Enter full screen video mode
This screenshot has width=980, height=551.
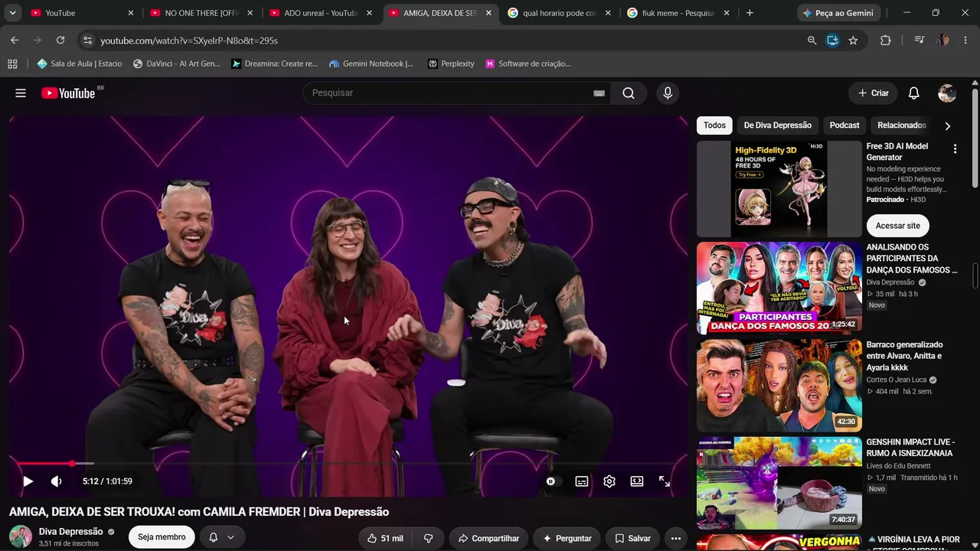coord(665,481)
